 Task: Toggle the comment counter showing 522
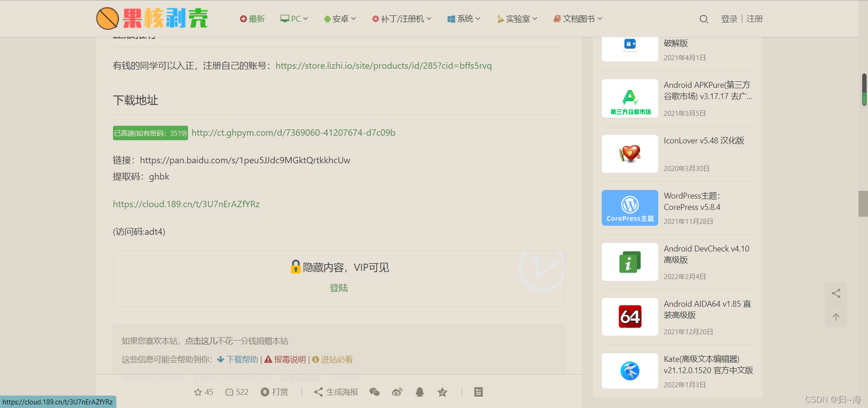click(236, 392)
